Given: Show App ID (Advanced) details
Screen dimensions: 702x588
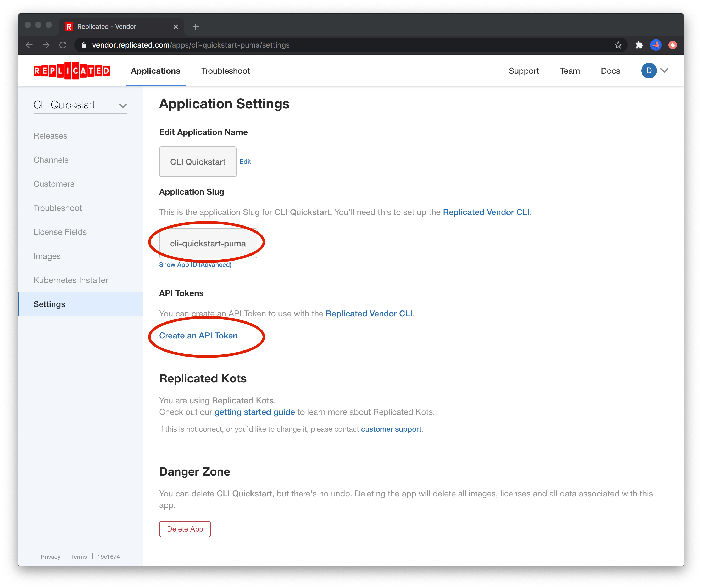Looking at the screenshot, I should coord(195,265).
